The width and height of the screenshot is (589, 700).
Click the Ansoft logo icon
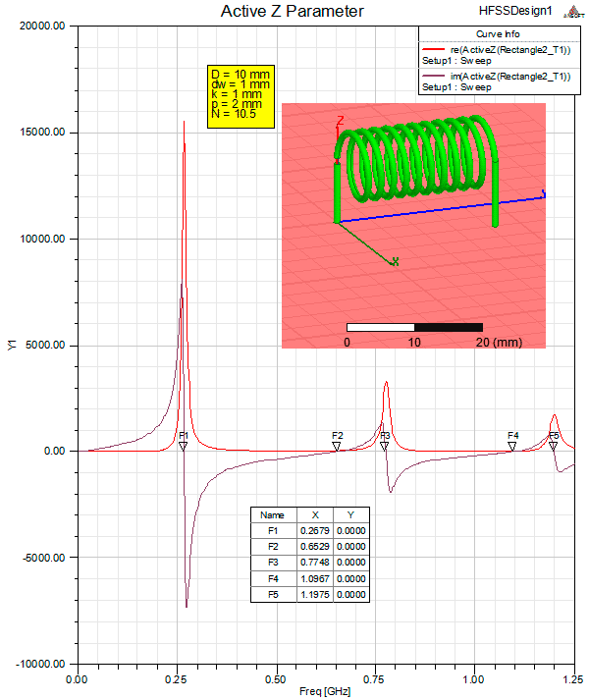[x=573, y=12]
